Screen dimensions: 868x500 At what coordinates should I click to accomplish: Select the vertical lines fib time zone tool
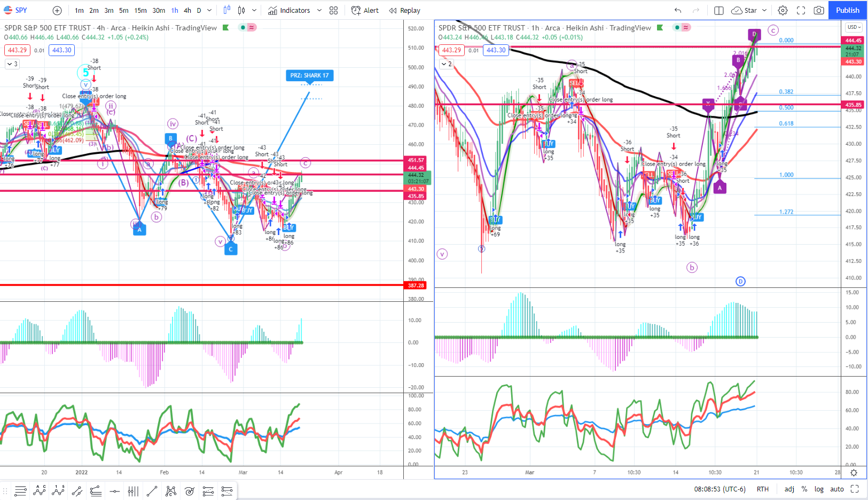(x=133, y=491)
